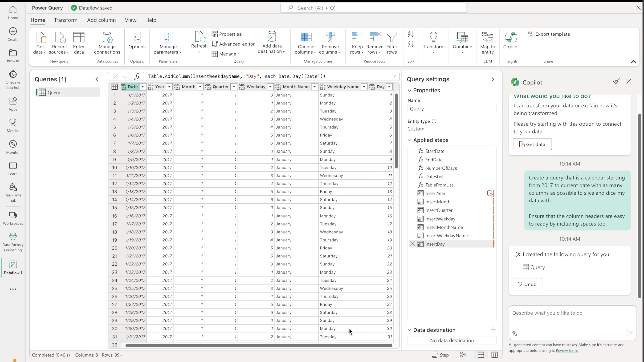Clear the Copilot chat with broom icon

[x=616, y=81]
